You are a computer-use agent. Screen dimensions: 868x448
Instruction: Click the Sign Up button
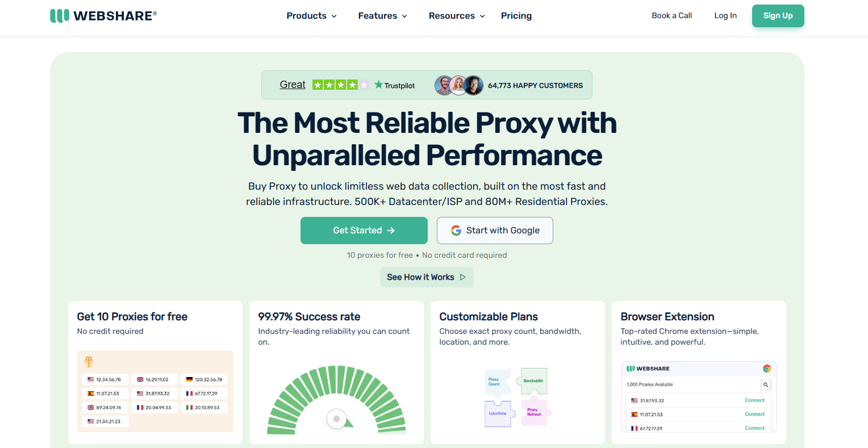(x=778, y=16)
